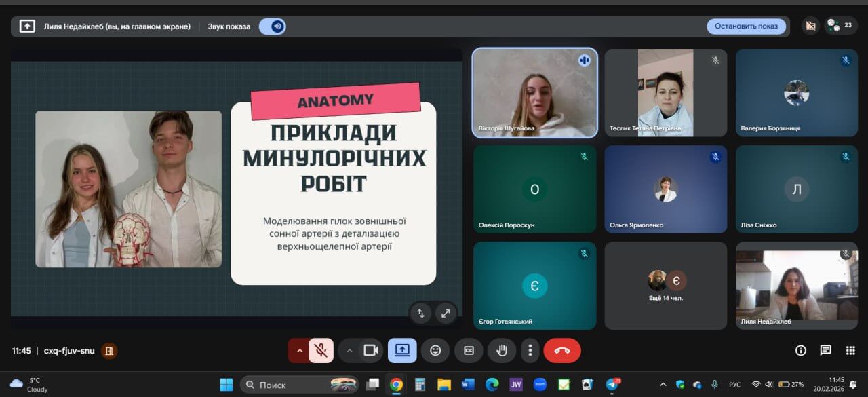Viewport: 868px width, 397px height.
Task: Open the emoji reactions button
Action: (435, 350)
